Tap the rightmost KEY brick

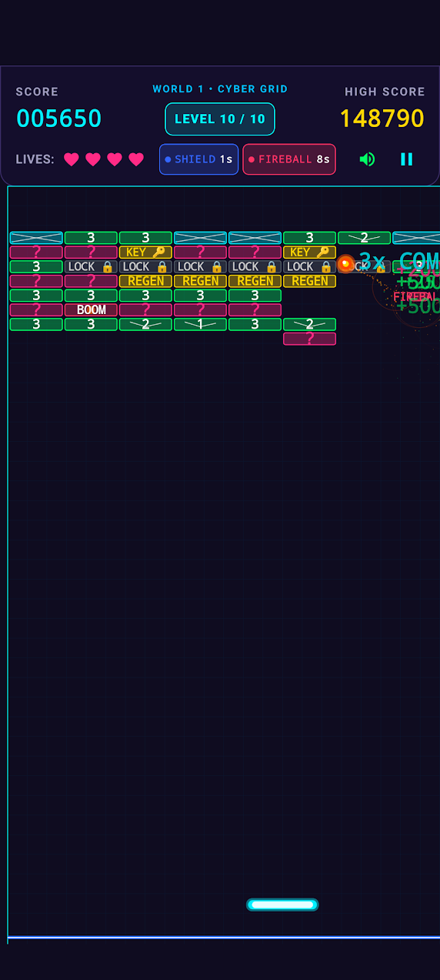coord(309,252)
